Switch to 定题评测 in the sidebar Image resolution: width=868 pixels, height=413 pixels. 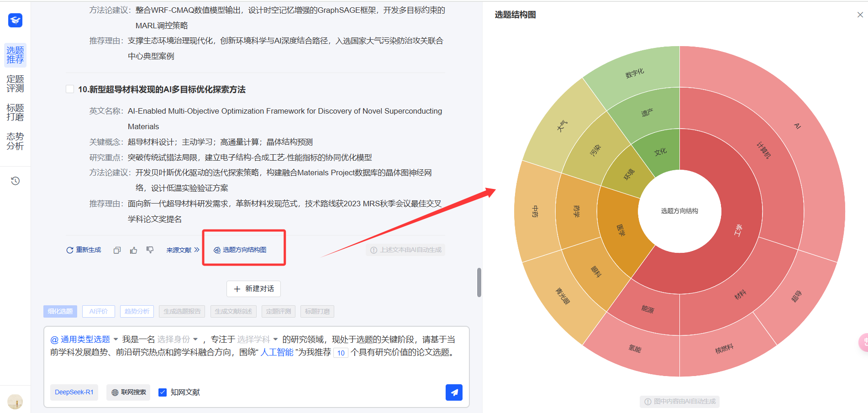click(15, 84)
